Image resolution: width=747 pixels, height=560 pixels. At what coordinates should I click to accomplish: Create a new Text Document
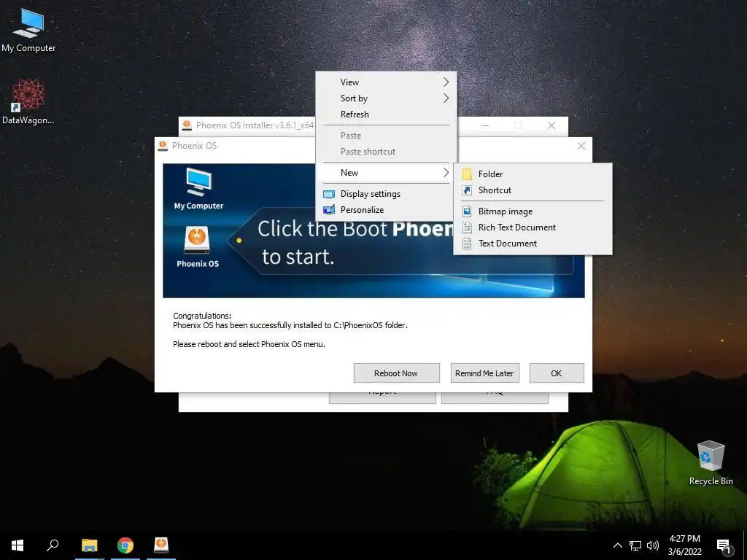[x=533, y=244]
